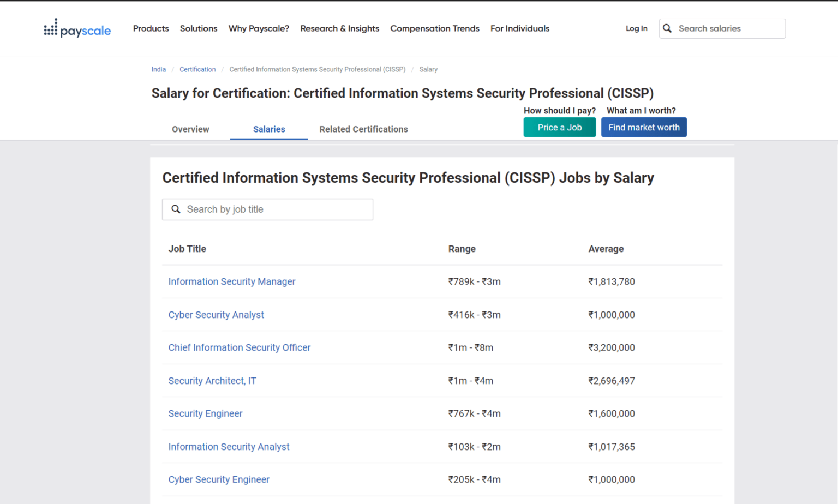
Task: Open the Compensation Trends menu
Action: (434, 28)
